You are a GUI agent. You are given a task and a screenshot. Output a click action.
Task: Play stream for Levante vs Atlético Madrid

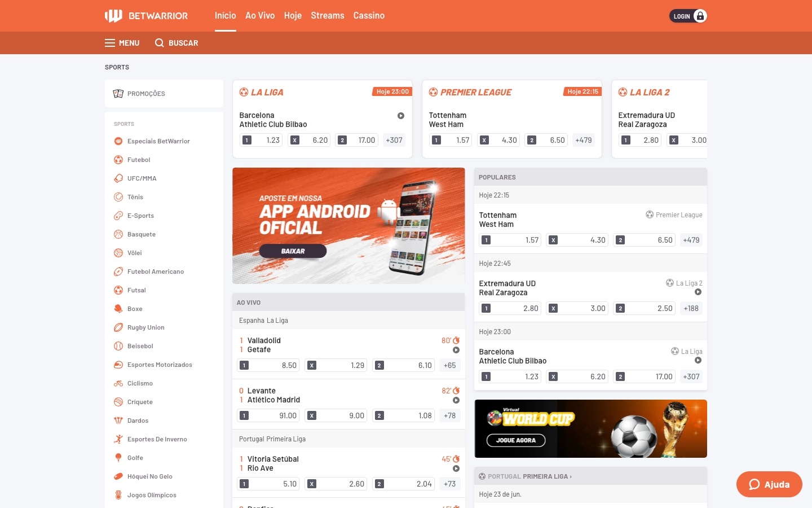click(456, 400)
